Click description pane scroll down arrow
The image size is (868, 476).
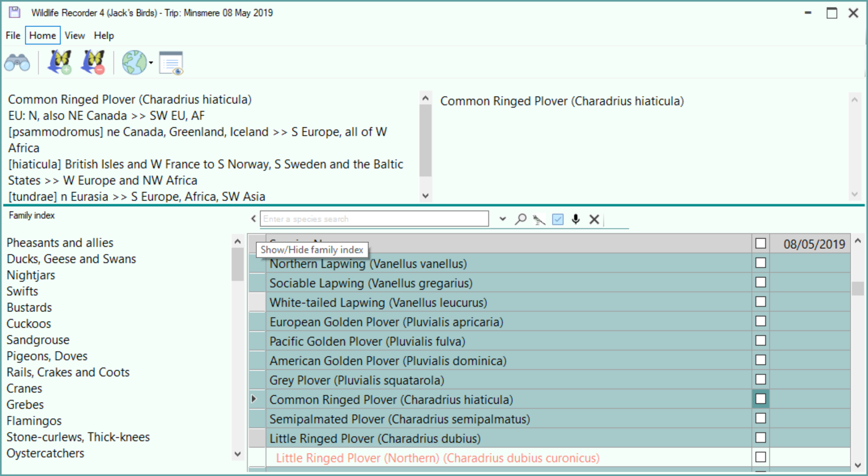tap(425, 195)
